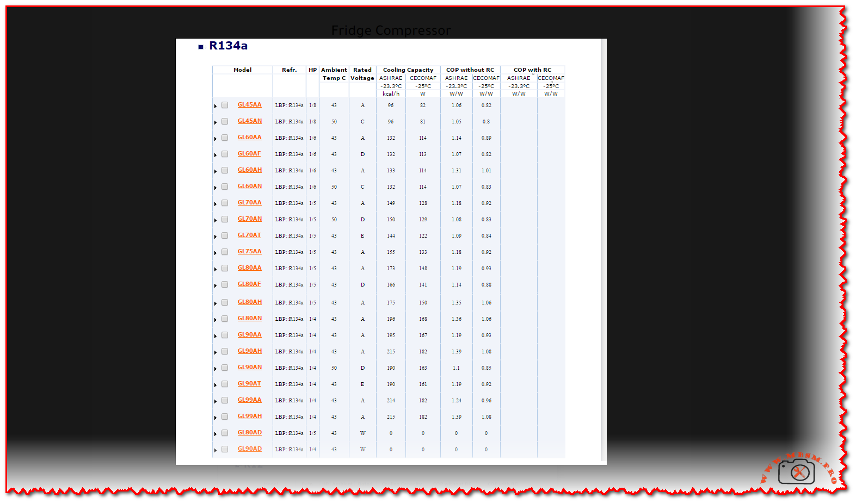Check the box next to GL90AT

pyautogui.click(x=225, y=384)
